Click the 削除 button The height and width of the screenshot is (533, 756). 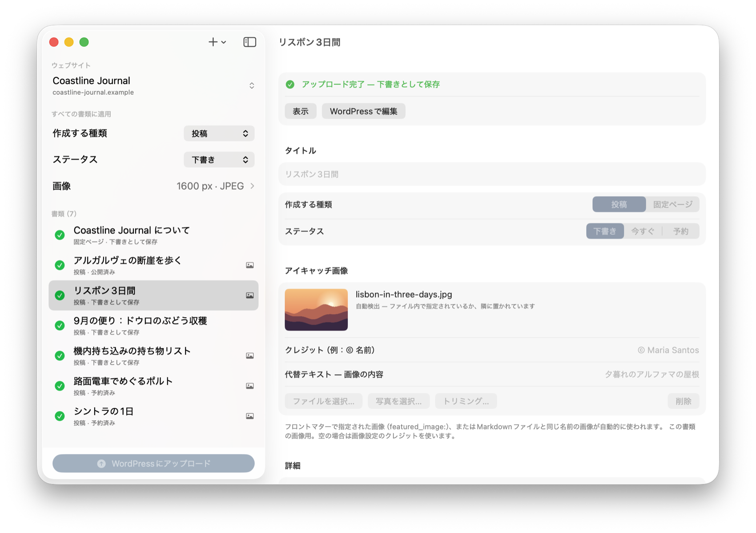[x=684, y=401]
